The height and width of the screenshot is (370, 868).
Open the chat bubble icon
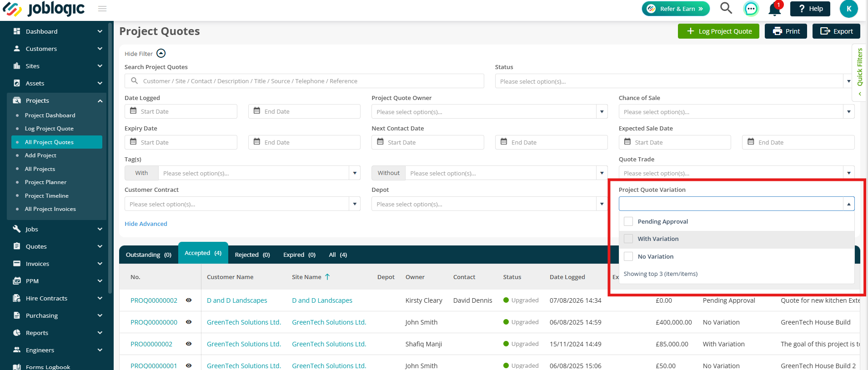pyautogui.click(x=751, y=9)
